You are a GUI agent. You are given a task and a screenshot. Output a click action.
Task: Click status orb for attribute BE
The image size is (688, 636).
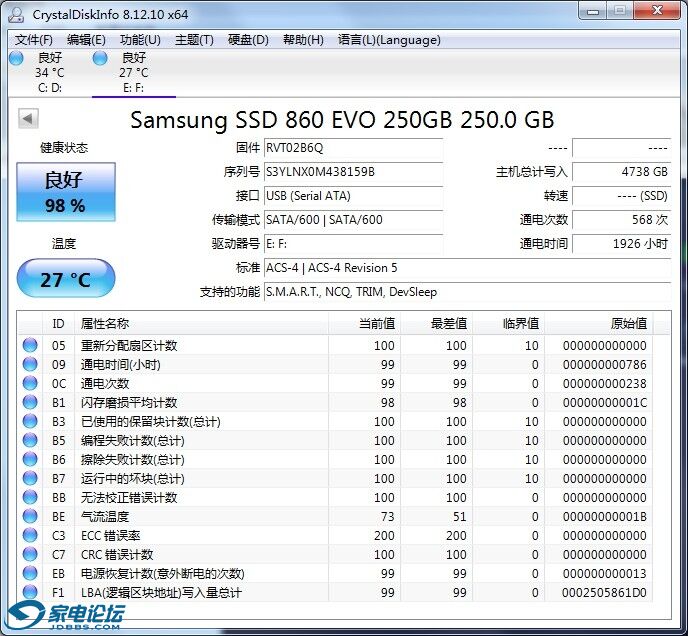[30, 516]
